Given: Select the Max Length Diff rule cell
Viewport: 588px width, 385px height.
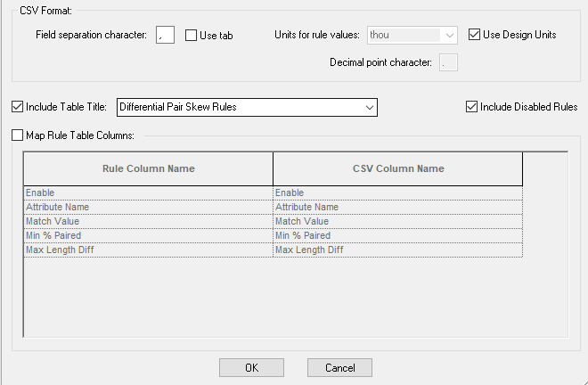Looking at the screenshot, I should [x=148, y=250].
